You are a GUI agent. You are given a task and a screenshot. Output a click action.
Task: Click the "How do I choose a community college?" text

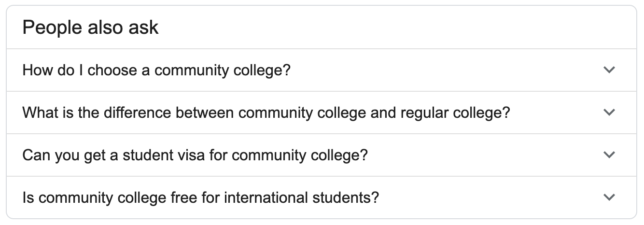(x=156, y=70)
